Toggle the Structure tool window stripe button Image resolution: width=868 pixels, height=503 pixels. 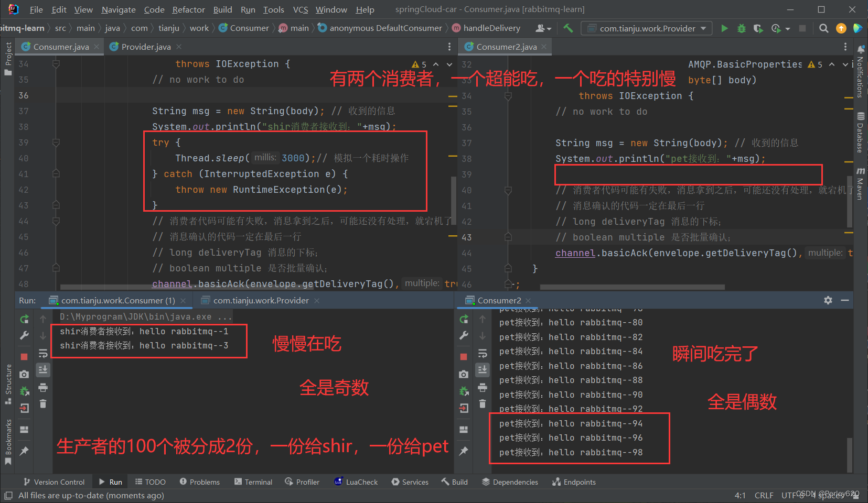point(8,384)
